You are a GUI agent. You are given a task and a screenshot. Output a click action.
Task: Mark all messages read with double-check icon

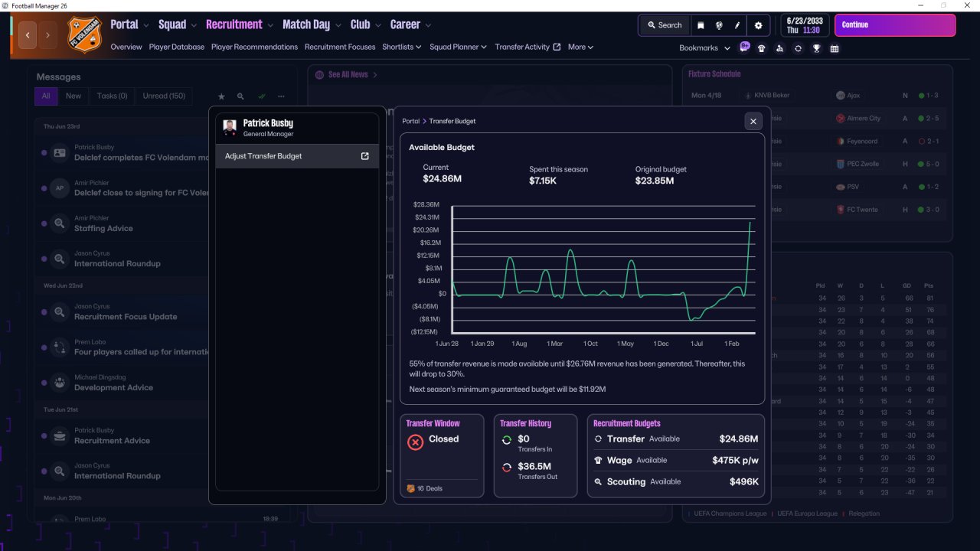tap(261, 96)
